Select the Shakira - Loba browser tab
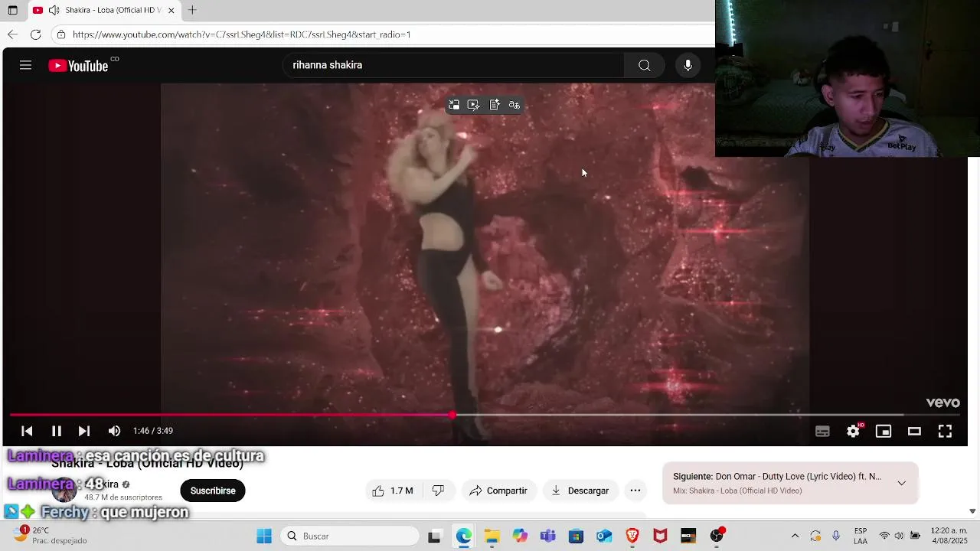Screen dimensions: 980x551 point(103,10)
